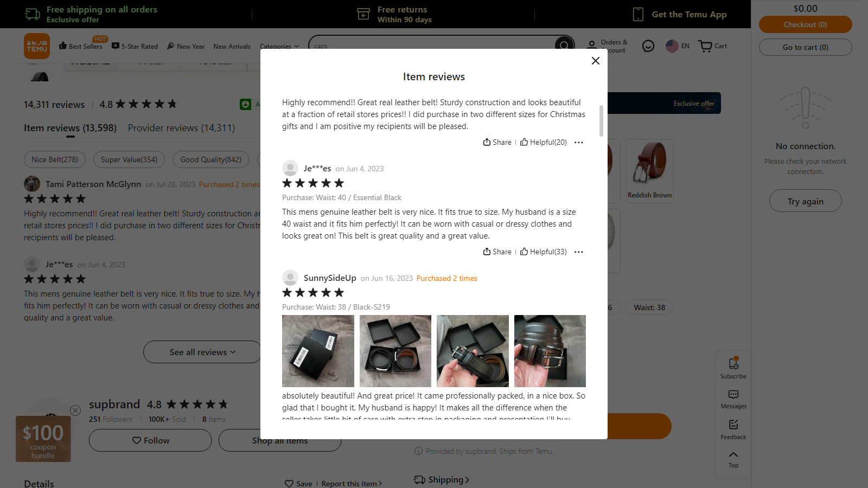Expand See all reviews
868x488 pixels.
(x=202, y=352)
